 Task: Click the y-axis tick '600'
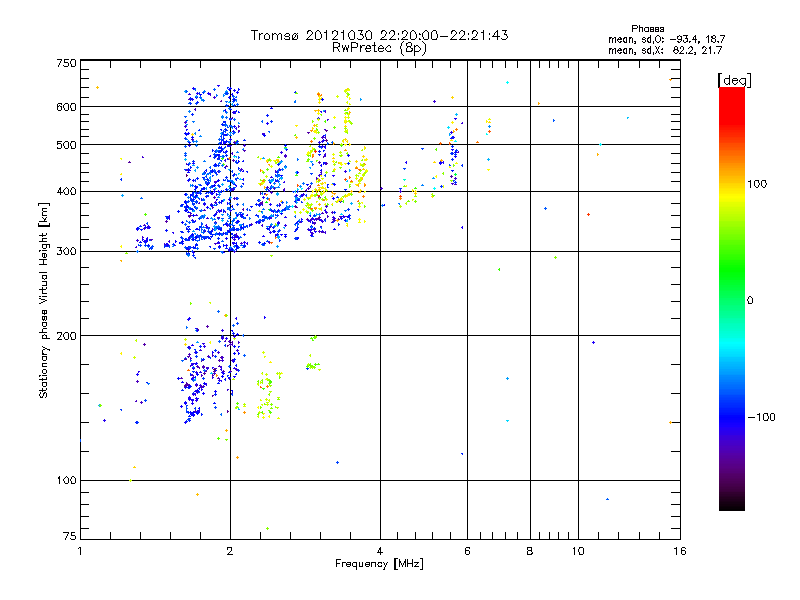pos(67,107)
